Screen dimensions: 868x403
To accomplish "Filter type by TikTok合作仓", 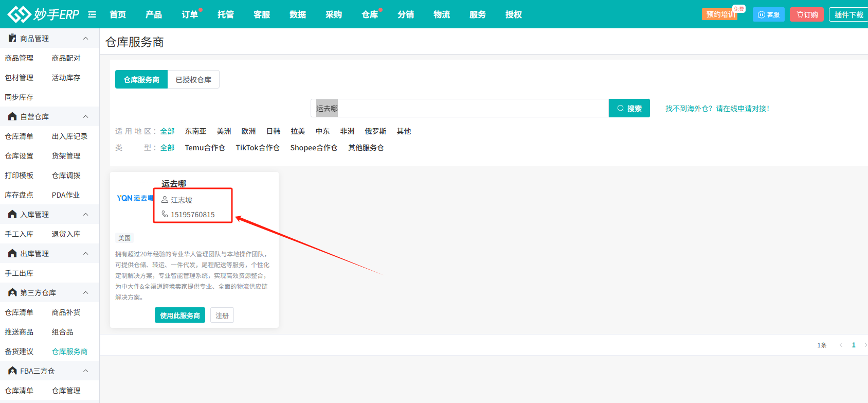I will coord(258,148).
